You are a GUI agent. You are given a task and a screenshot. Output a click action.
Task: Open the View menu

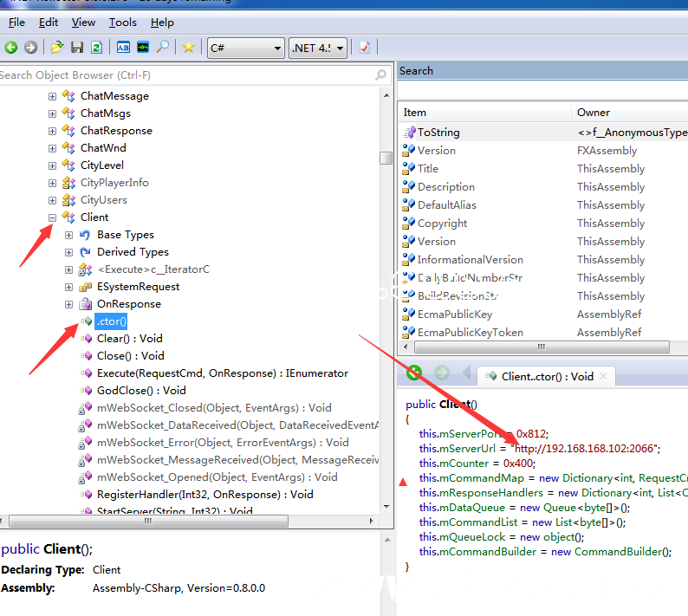point(83,23)
